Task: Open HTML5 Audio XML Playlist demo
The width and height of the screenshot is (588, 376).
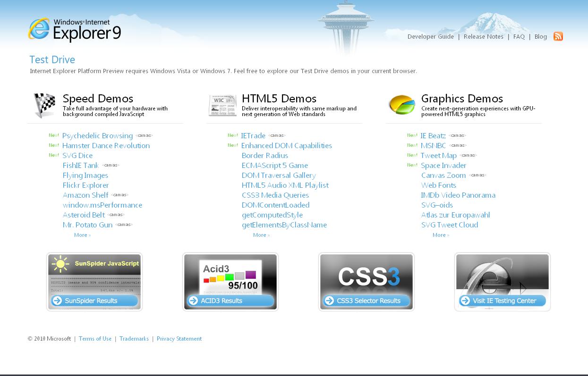Action: pos(285,185)
